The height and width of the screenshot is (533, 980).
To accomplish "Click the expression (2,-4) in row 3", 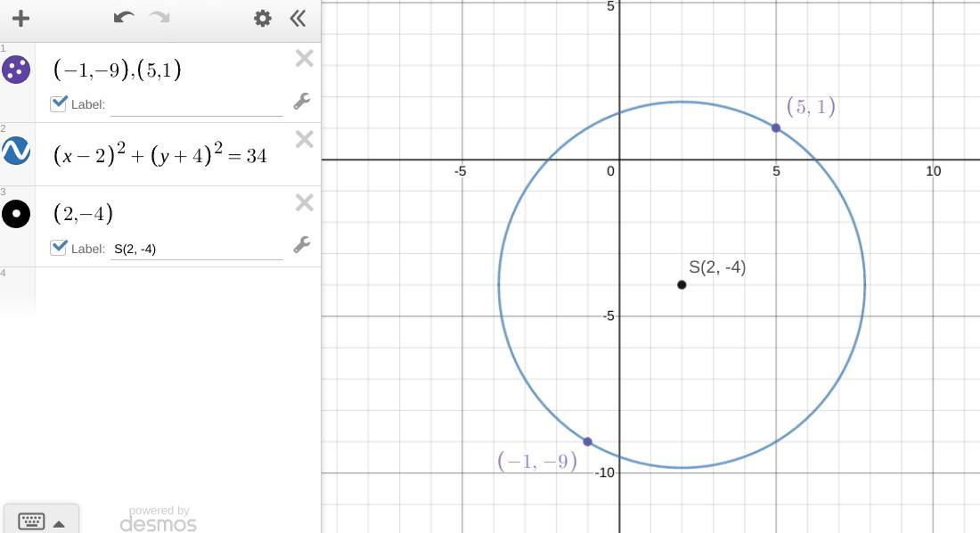I will [x=83, y=213].
